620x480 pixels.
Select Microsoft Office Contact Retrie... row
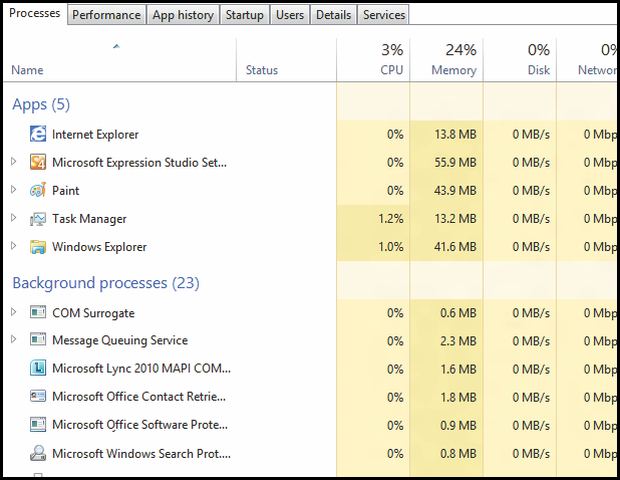310,397
